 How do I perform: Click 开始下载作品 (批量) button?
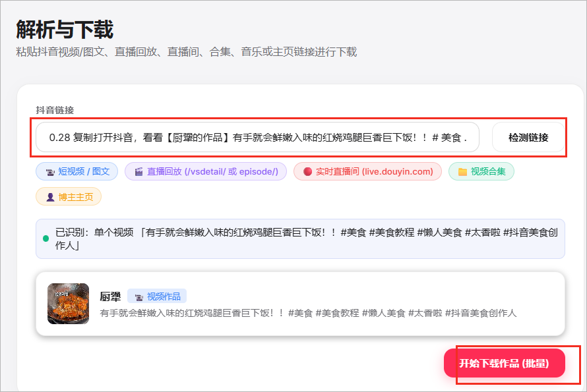point(505,363)
